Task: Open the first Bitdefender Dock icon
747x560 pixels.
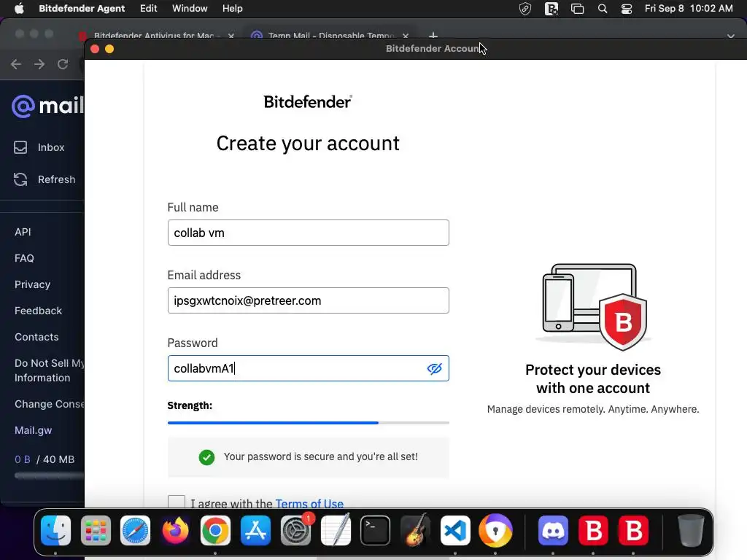Action: tap(593, 530)
